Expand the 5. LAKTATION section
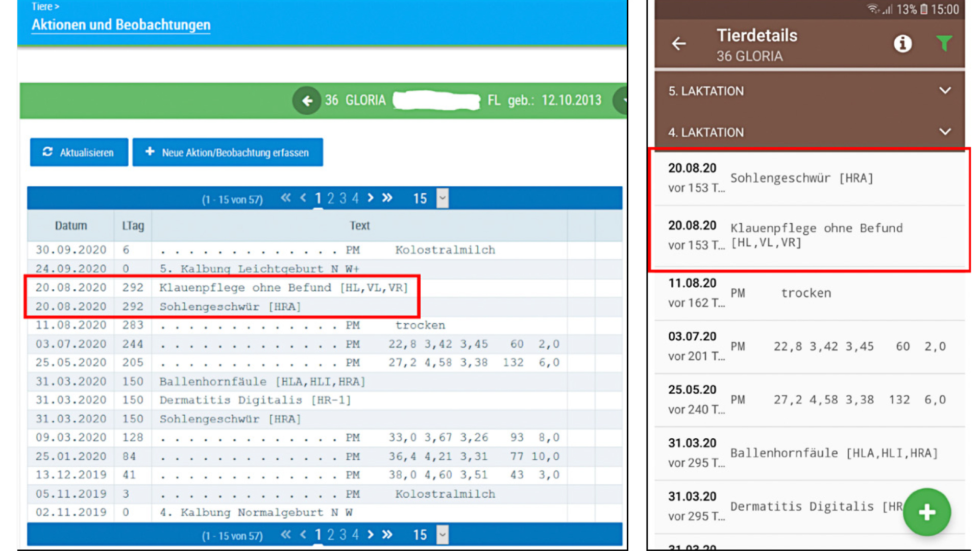Image resolution: width=980 pixels, height=551 pixels. [945, 91]
